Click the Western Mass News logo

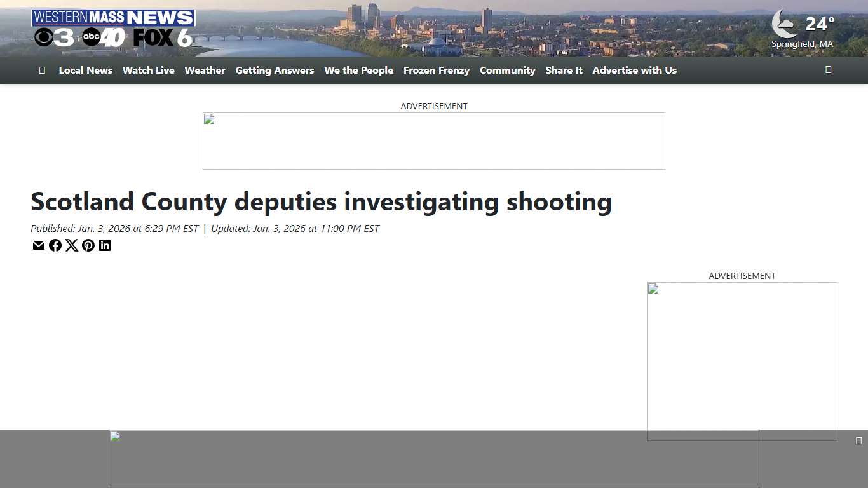(113, 27)
